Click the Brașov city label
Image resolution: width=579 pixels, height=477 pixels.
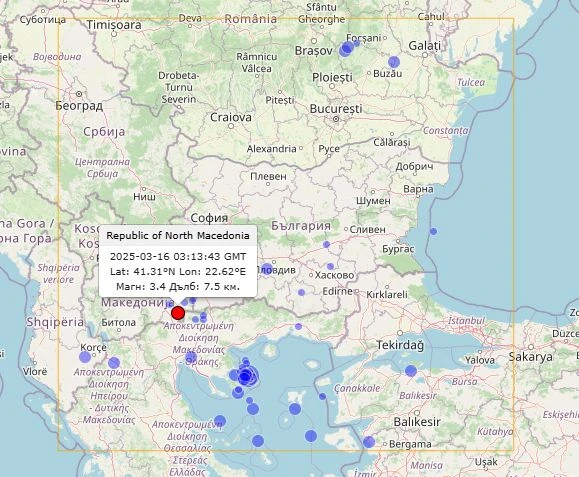tap(314, 51)
